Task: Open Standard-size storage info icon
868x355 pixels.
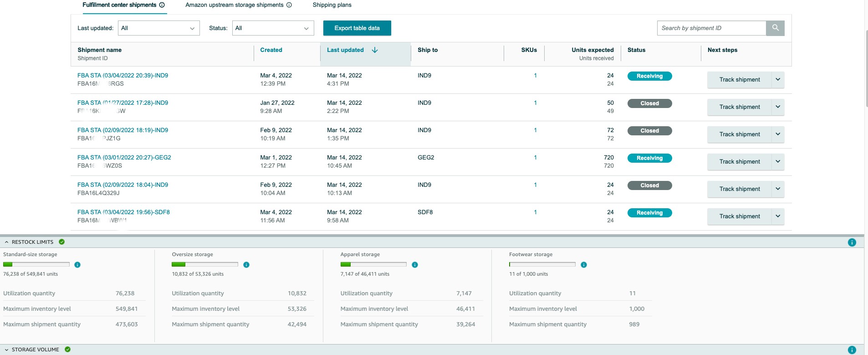Action: coord(77,265)
